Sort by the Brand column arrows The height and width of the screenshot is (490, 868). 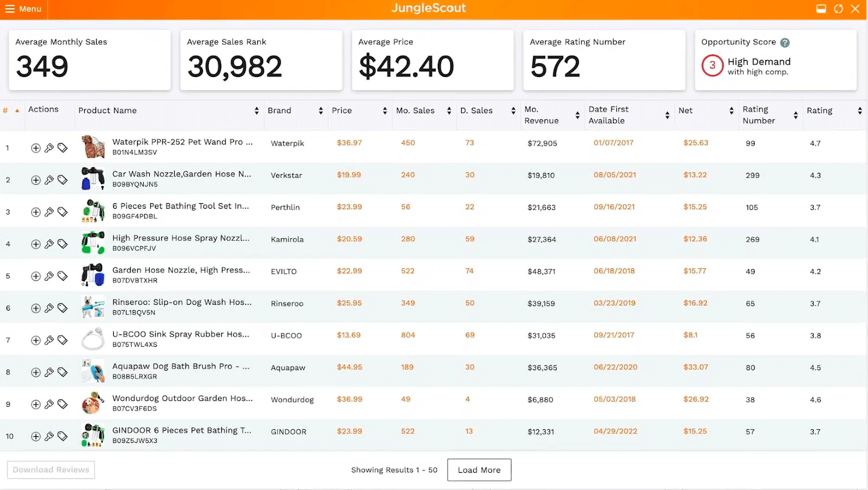pyautogui.click(x=321, y=111)
